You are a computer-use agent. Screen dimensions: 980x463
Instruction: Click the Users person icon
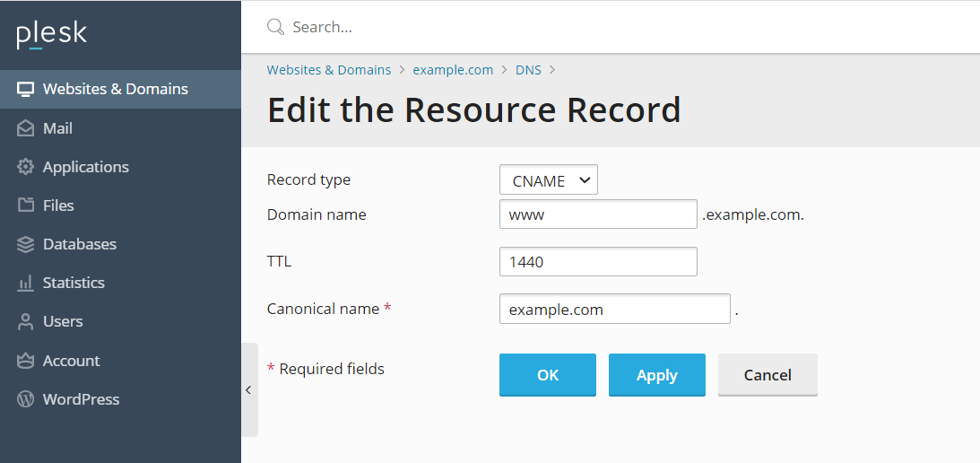[26, 321]
